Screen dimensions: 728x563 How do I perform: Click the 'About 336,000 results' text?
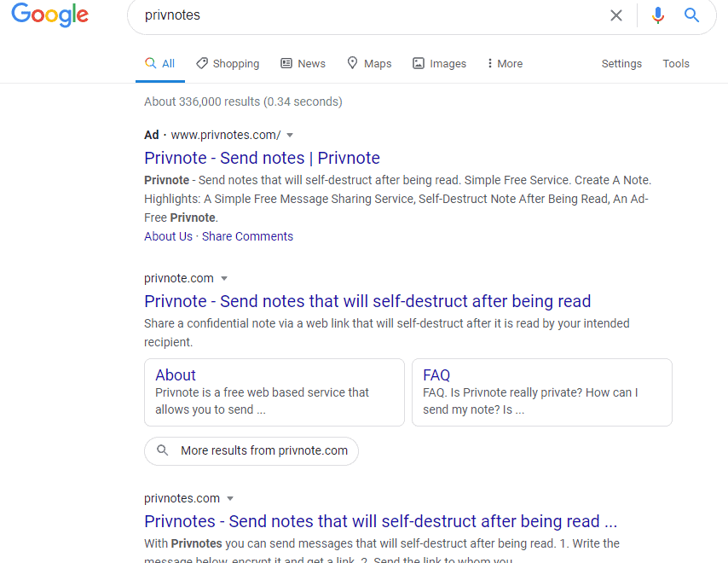243,102
